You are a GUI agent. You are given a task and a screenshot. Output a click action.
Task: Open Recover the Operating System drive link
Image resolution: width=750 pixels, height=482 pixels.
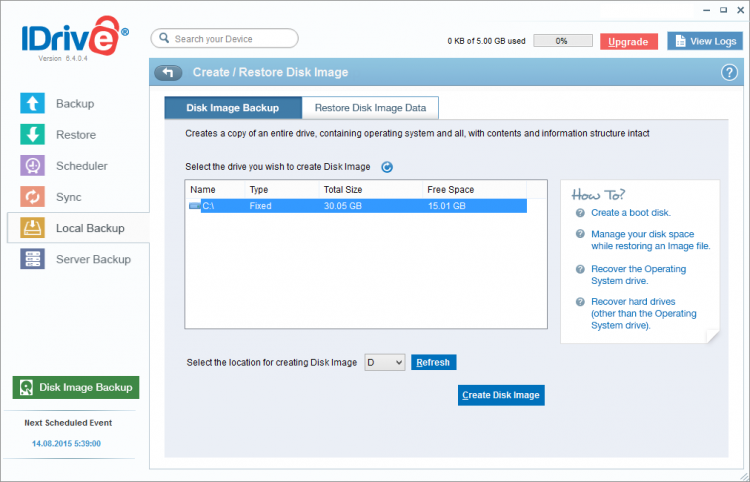[639, 275]
